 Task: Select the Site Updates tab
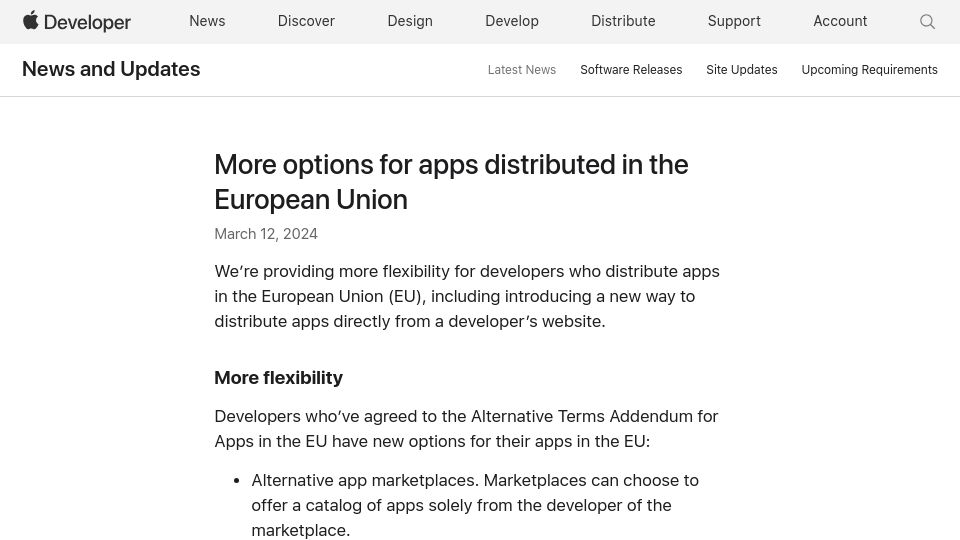(x=741, y=70)
